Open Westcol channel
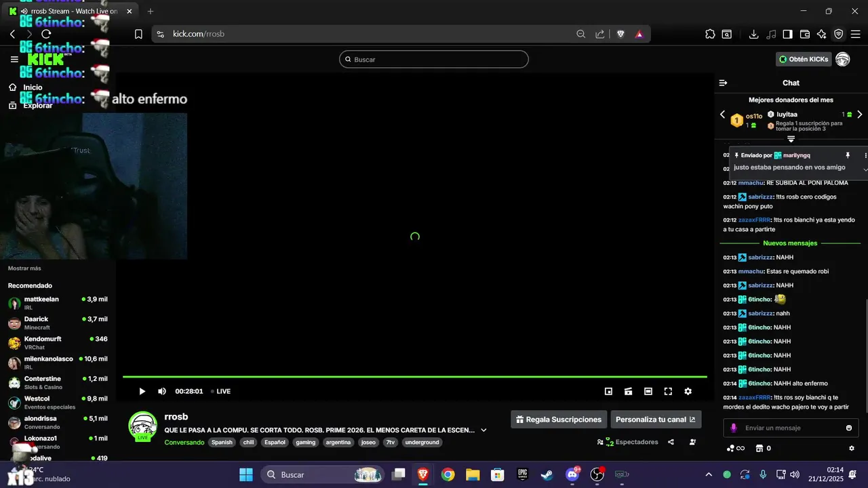This screenshot has height=488, width=868. click(x=58, y=402)
